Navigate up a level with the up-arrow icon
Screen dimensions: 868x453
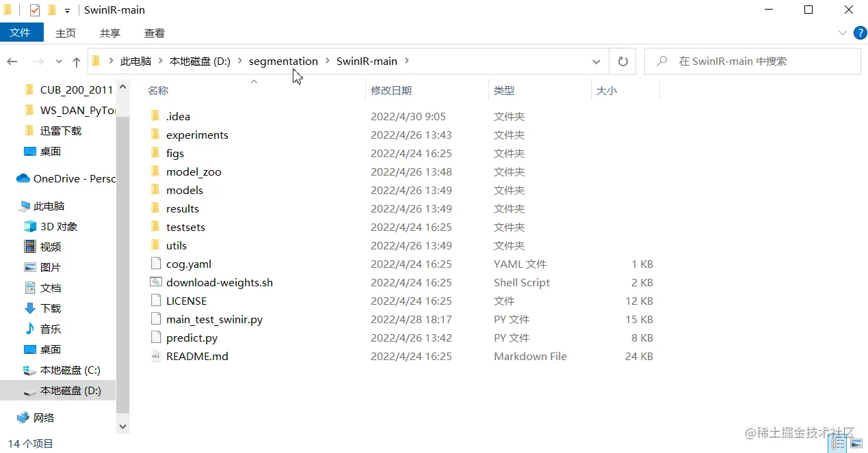[x=76, y=61]
